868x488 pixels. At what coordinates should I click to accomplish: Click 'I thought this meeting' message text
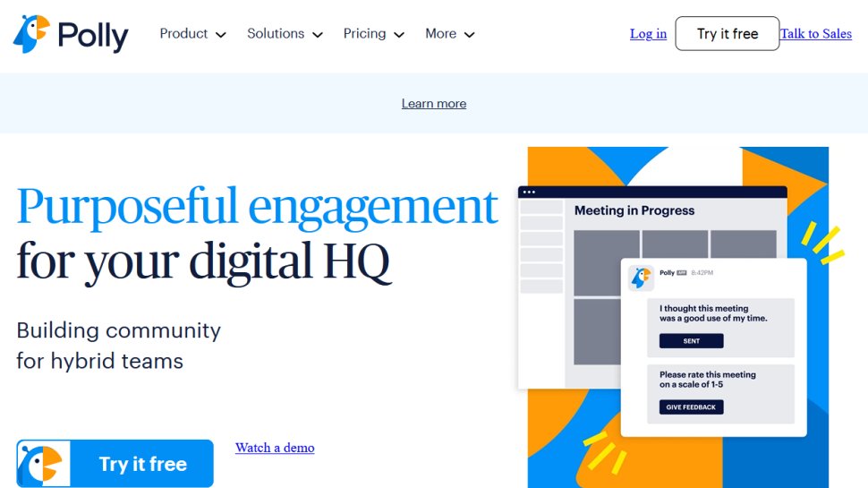[713, 313]
